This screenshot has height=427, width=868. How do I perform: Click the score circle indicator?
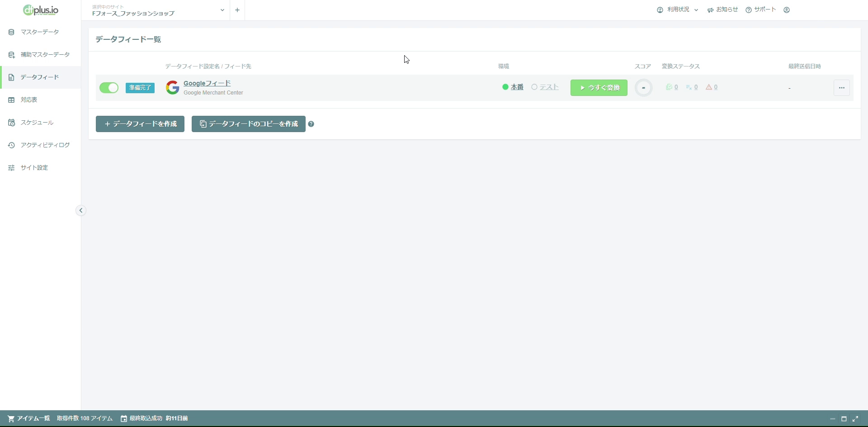pyautogui.click(x=643, y=88)
